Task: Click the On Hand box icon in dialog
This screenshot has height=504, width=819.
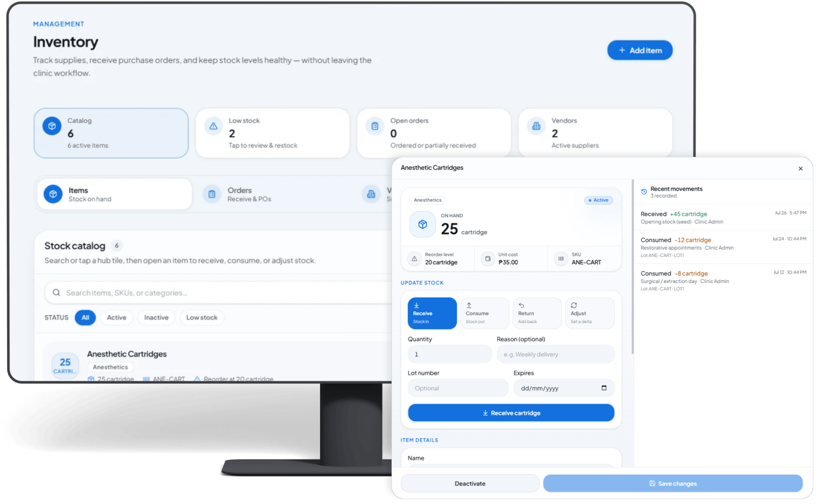Action: click(422, 224)
